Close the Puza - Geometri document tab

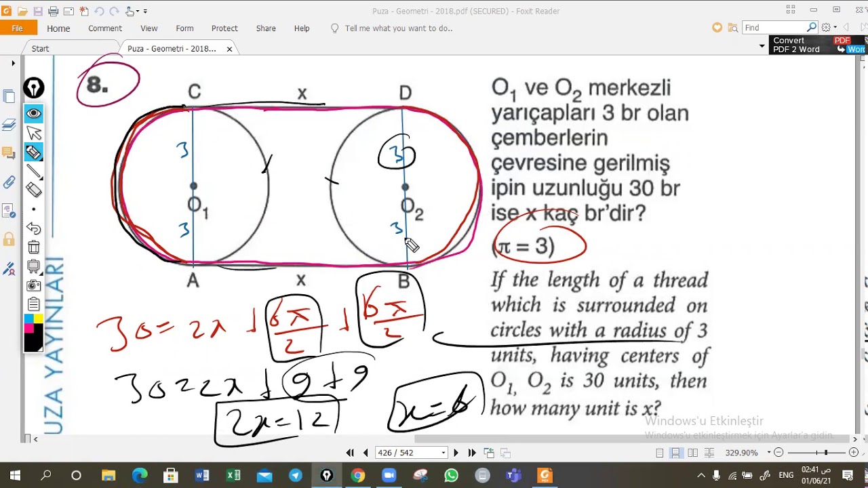[229, 49]
